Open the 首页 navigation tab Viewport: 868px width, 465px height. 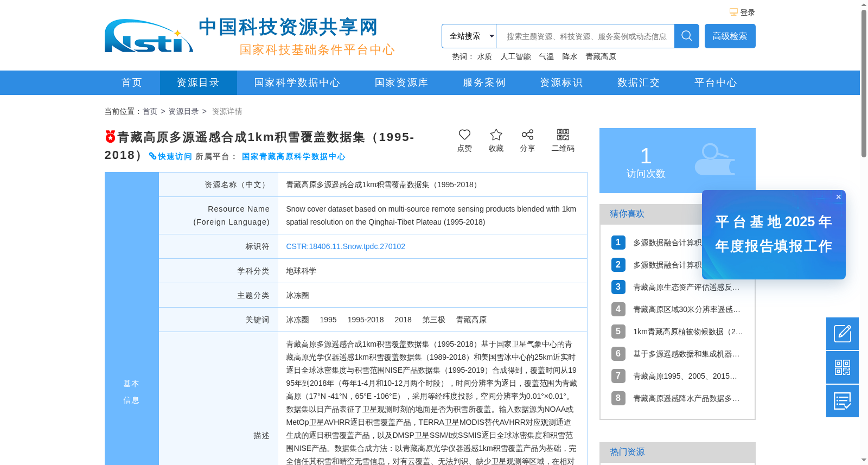(x=132, y=82)
